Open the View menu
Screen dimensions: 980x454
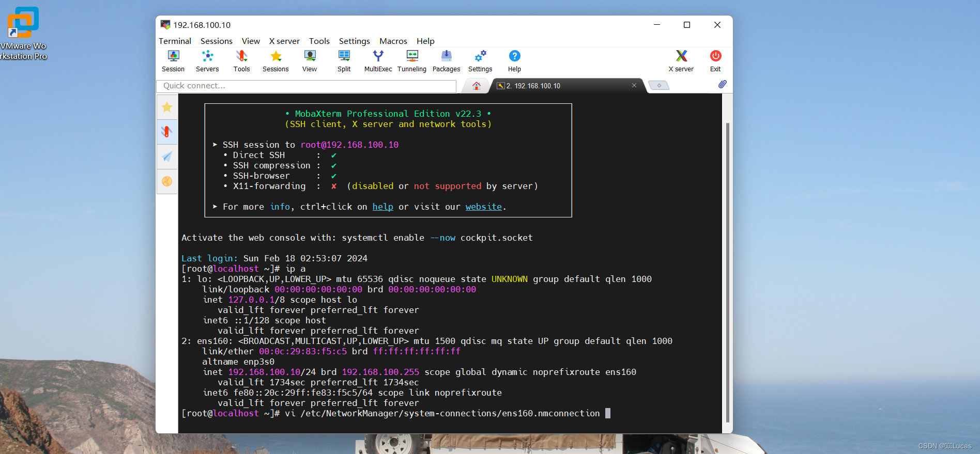point(251,41)
